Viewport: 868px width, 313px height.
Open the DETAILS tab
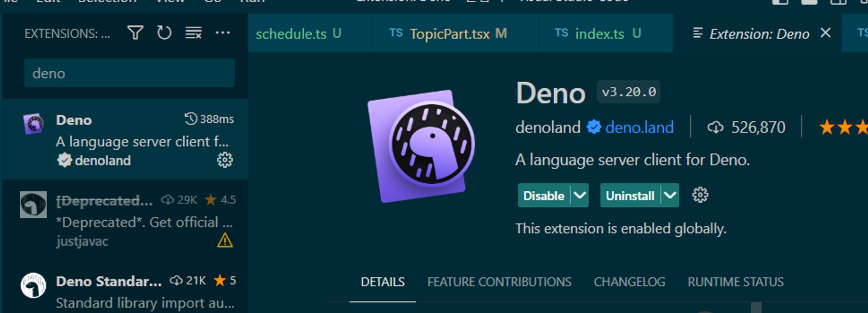pyautogui.click(x=383, y=282)
